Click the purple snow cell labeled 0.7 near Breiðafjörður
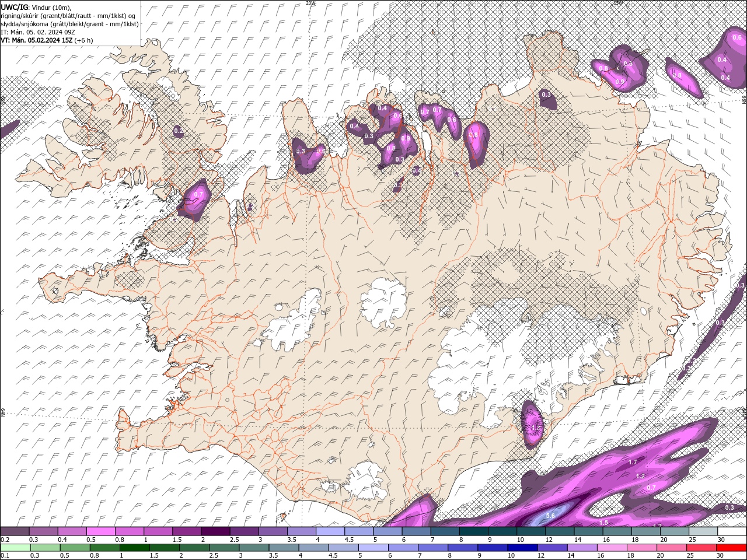Screen dimensions: 747x560 (x=194, y=199)
